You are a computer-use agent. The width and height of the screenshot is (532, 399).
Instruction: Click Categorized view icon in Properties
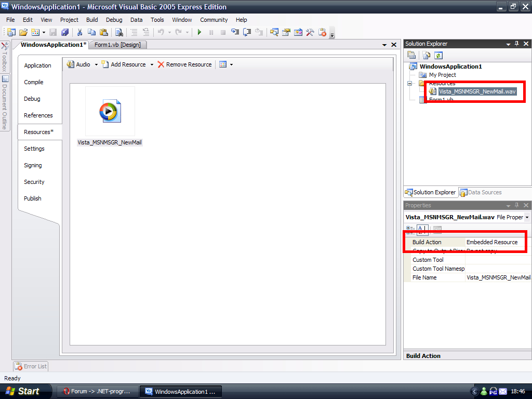click(x=410, y=229)
